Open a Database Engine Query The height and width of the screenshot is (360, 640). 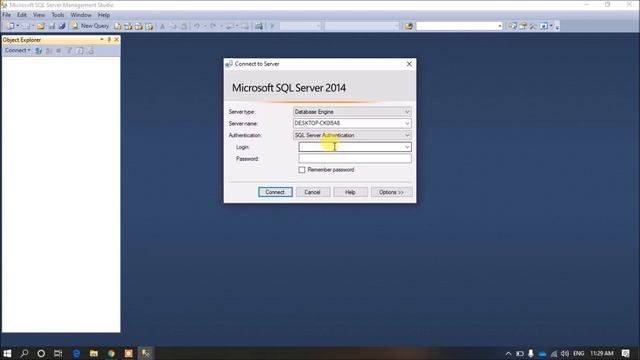(x=118, y=26)
